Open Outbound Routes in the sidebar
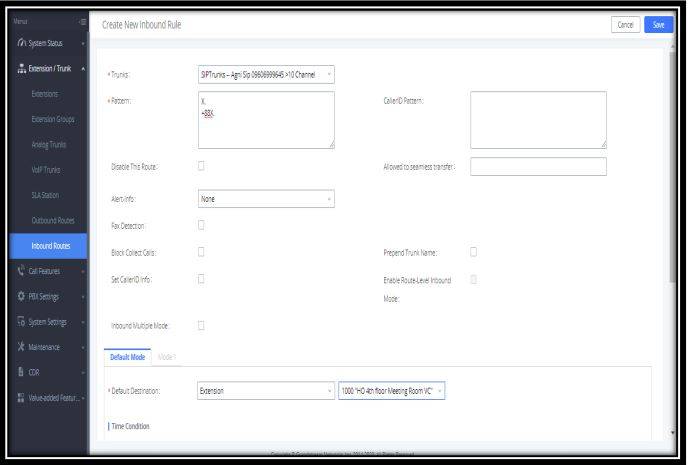The image size is (688, 465). pos(51,219)
